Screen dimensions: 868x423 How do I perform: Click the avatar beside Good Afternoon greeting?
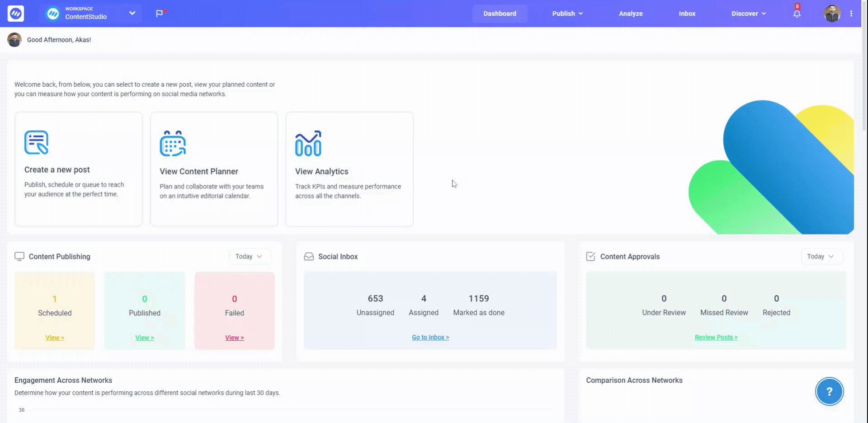tap(14, 40)
